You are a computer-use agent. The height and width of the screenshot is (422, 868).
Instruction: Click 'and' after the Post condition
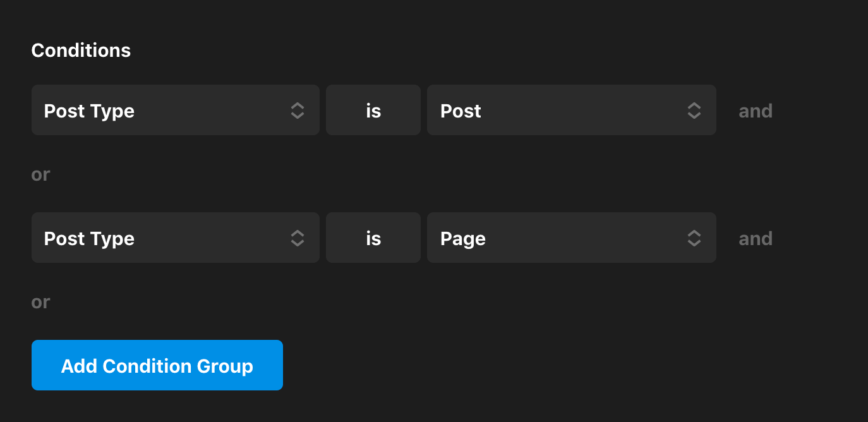coord(756,110)
